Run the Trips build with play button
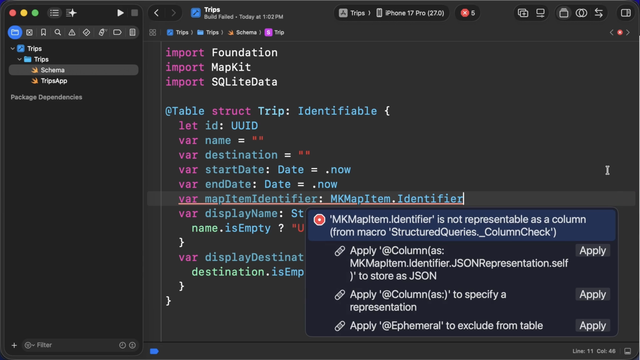 [x=120, y=13]
